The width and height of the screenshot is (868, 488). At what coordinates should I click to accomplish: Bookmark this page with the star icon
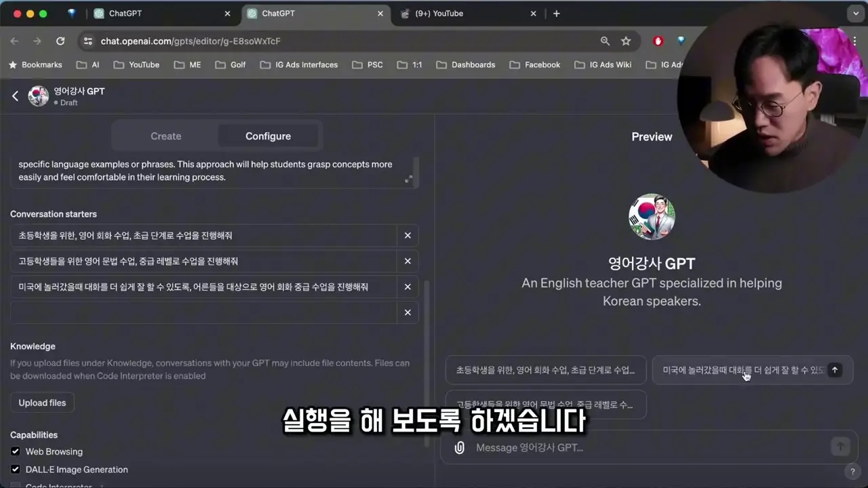pos(626,41)
